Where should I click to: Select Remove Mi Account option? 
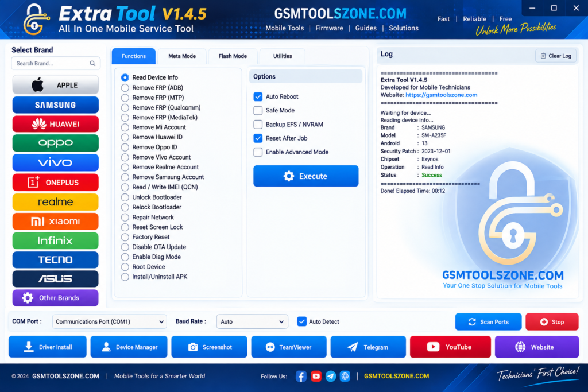point(125,127)
